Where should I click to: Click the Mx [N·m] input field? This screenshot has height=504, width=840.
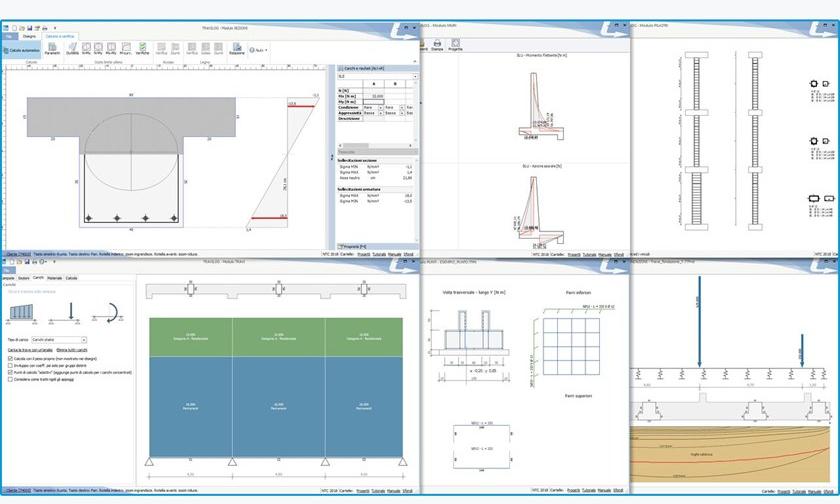pyautogui.click(x=375, y=95)
